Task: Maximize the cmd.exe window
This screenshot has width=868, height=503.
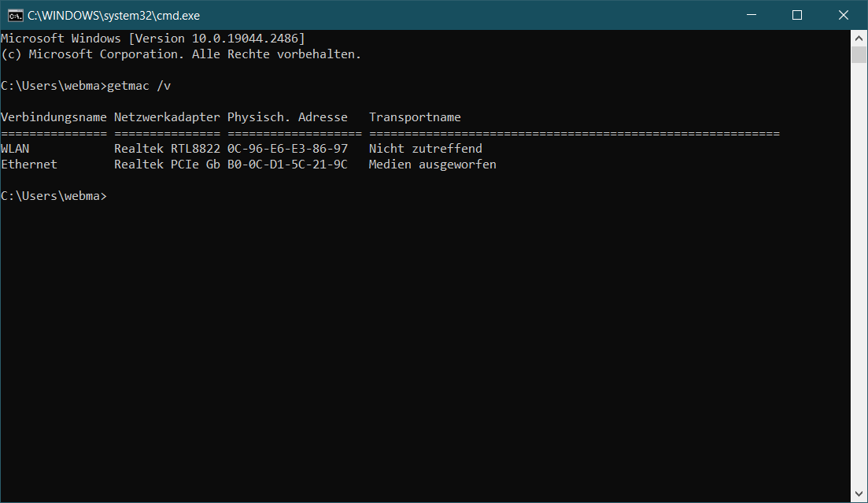Action: pyautogui.click(x=796, y=15)
